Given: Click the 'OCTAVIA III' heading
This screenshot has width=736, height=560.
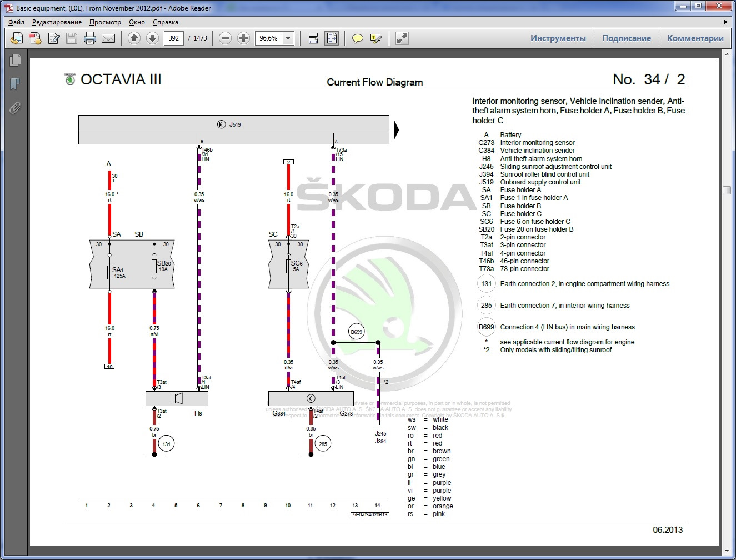Looking at the screenshot, I should (x=121, y=79).
